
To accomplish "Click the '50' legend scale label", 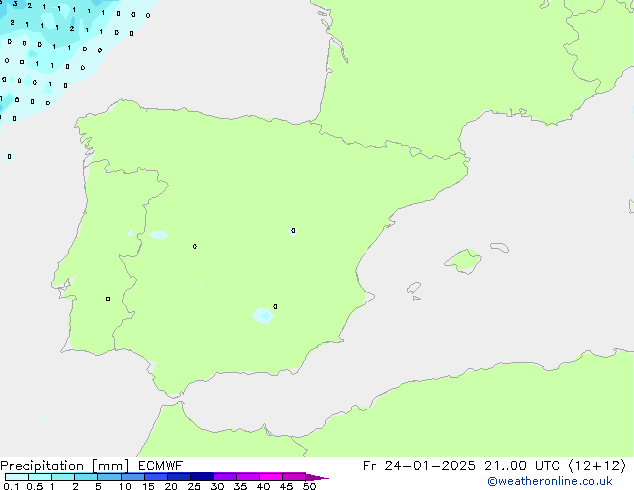I will [309, 486].
